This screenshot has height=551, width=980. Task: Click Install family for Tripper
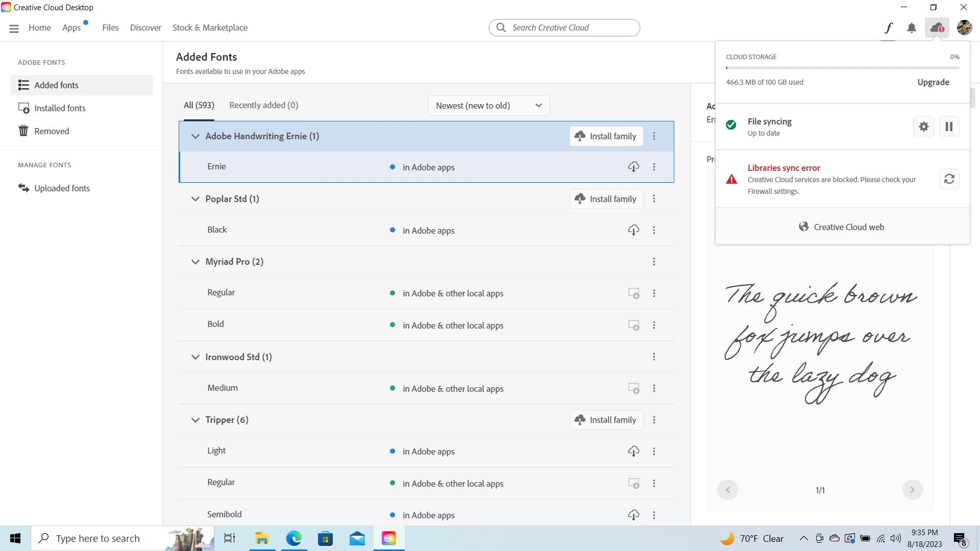[x=606, y=420]
